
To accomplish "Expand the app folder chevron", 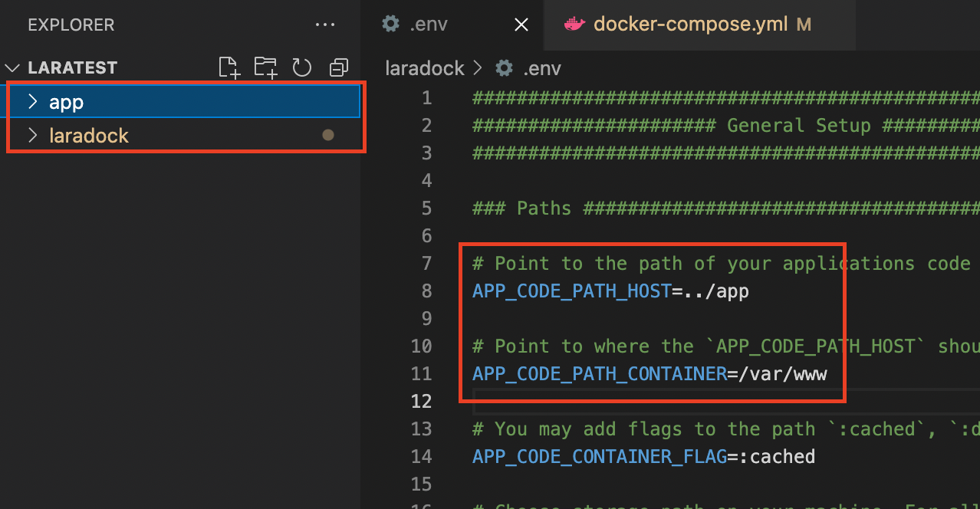I will pyautogui.click(x=32, y=101).
